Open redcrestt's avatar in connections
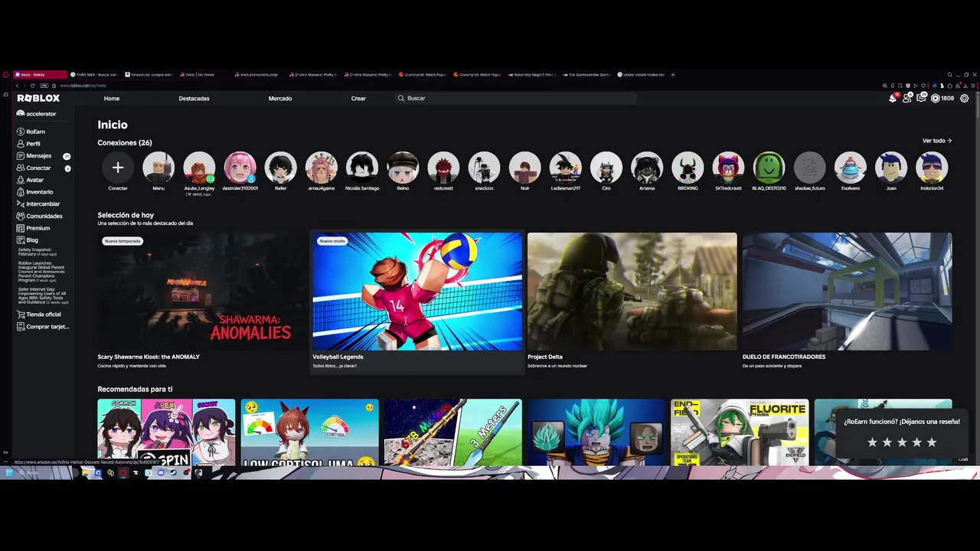This screenshot has width=980, height=551. [443, 167]
